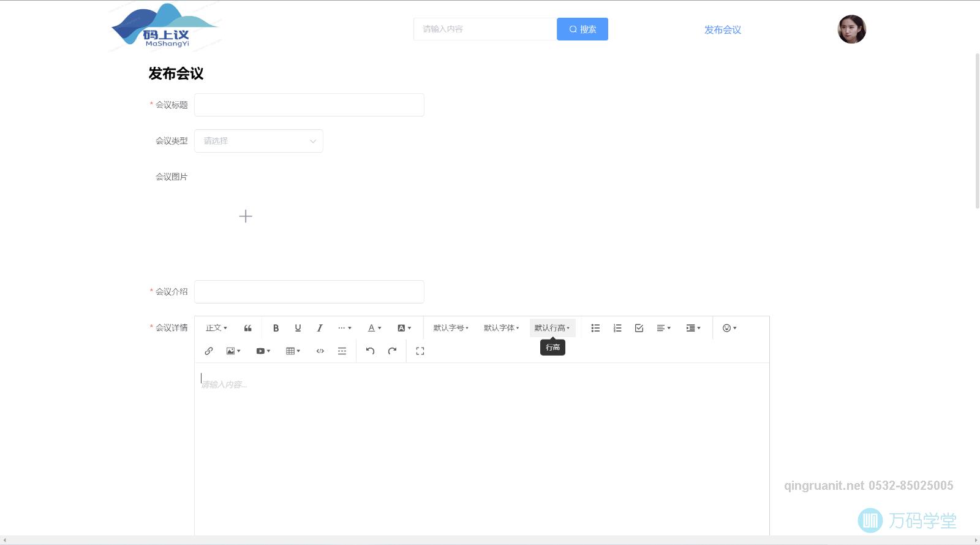980x545 pixels.
Task: Open the text alignment menu
Action: coord(664,328)
